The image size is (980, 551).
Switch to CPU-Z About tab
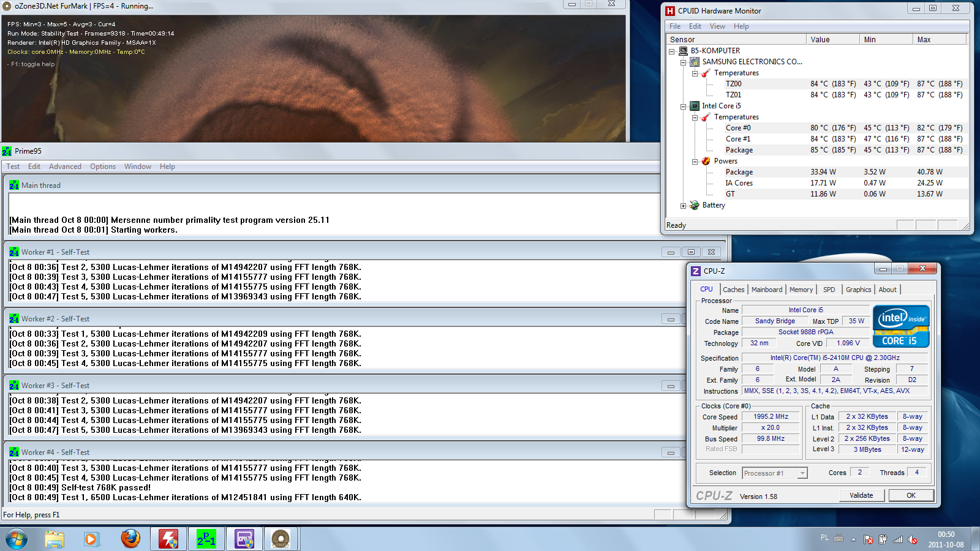coord(888,290)
